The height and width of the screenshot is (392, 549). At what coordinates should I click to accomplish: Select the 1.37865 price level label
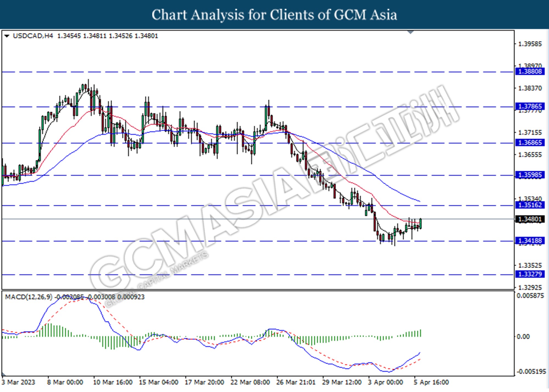click(530, 107)
